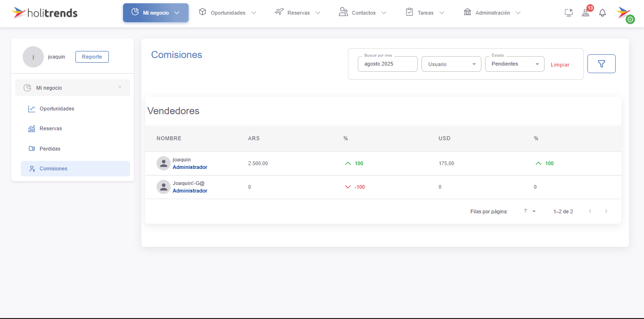Viewport: 644px width, 319px height.
Task: Click the pie chart icon in Mi negocio button
Action: coord(135,13)
